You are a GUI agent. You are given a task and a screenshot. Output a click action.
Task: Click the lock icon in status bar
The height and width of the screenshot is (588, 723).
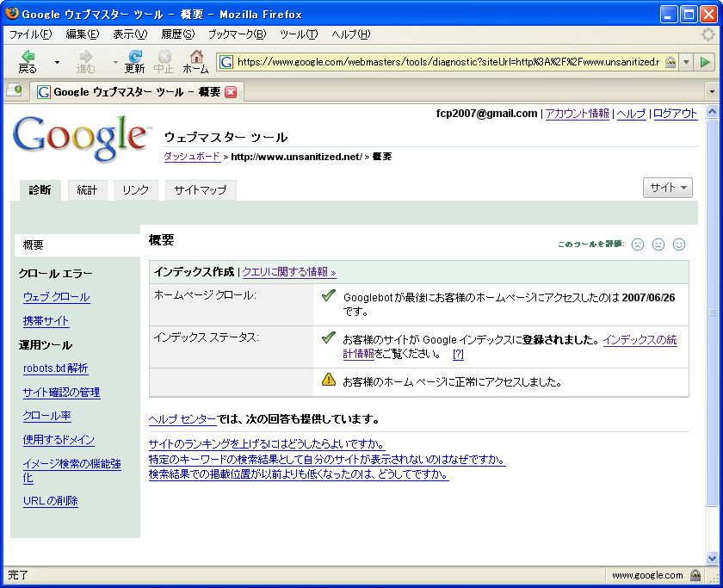[695, 575]
